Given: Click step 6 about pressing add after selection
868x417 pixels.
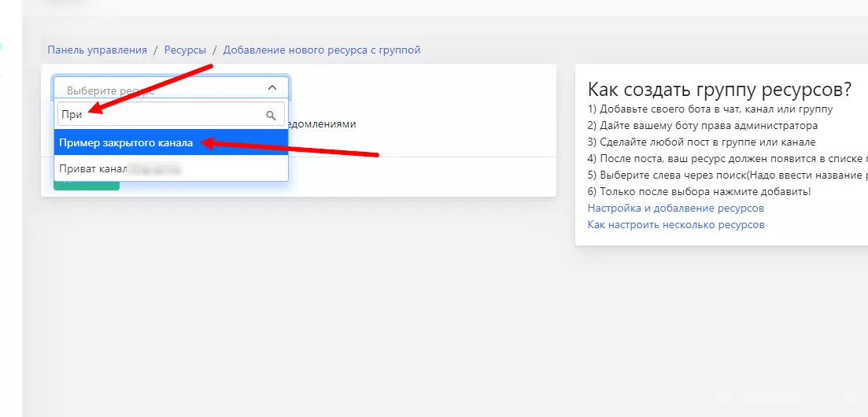Looking at the screenshot, I should [699, 192].
